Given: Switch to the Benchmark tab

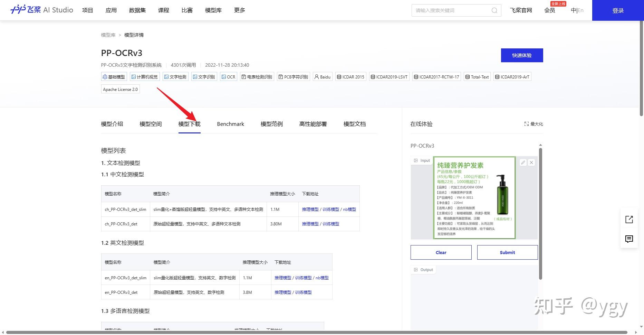Looking at the screenshot, I should tap(231, 124).
